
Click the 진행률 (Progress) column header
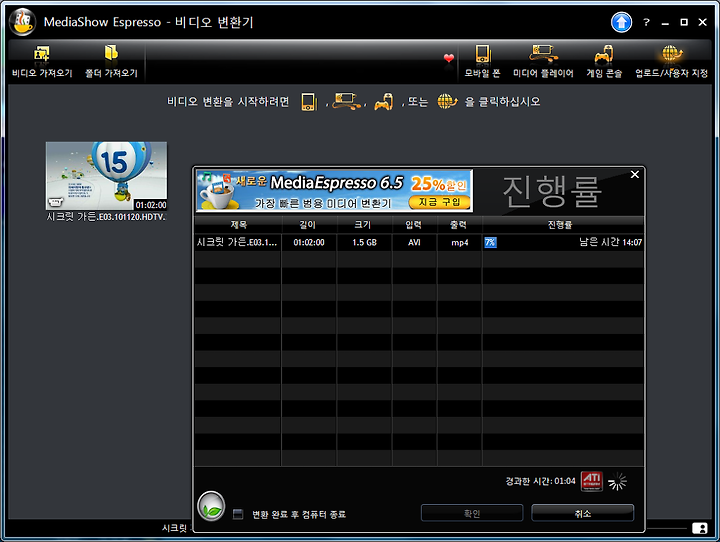pyautogui.click(x=563, y=225)
